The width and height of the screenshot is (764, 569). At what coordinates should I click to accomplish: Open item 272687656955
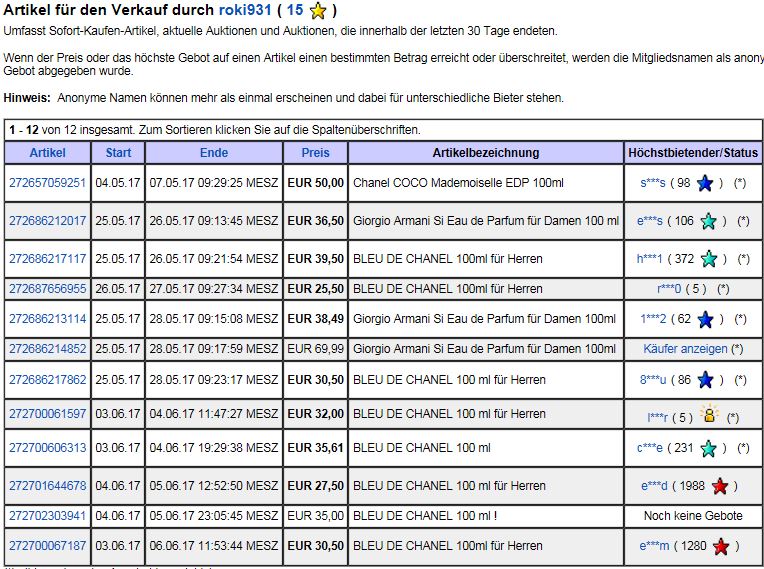click(x=47, y=289)
